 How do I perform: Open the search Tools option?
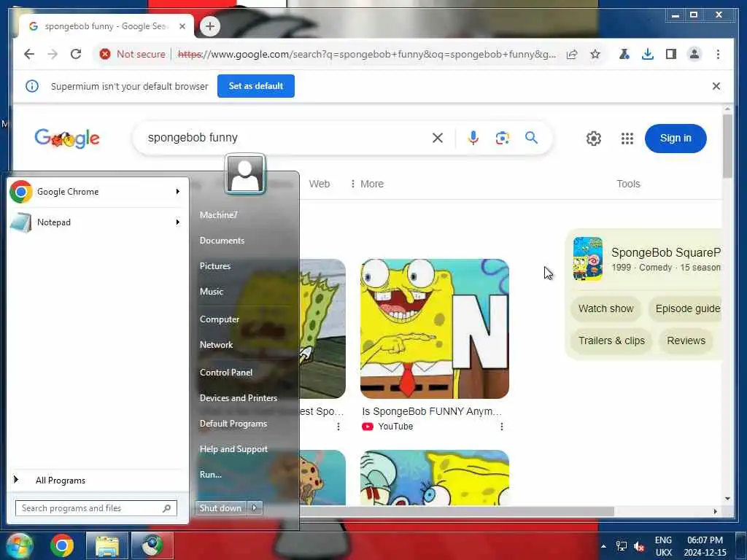[x=628, y=184]
